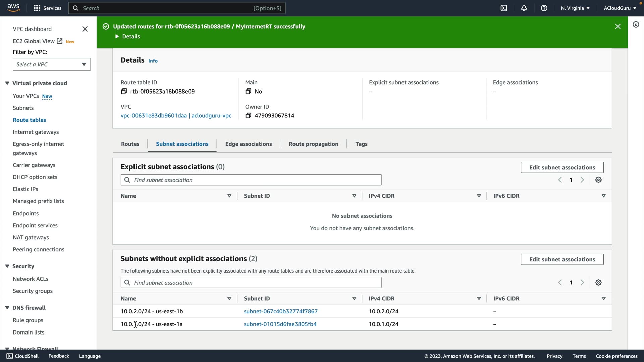
Task: Copy the Route table ID value
Action: 124,92
